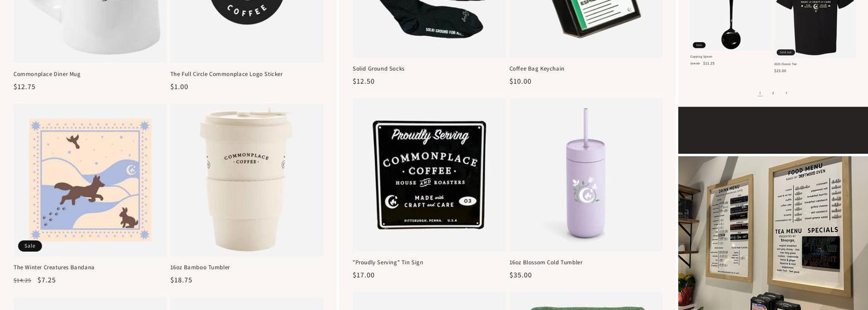This screenshot has width=868, height=310.
Task: Click the Winter Creatures Bandana image
Action: (x=90, y=180)
